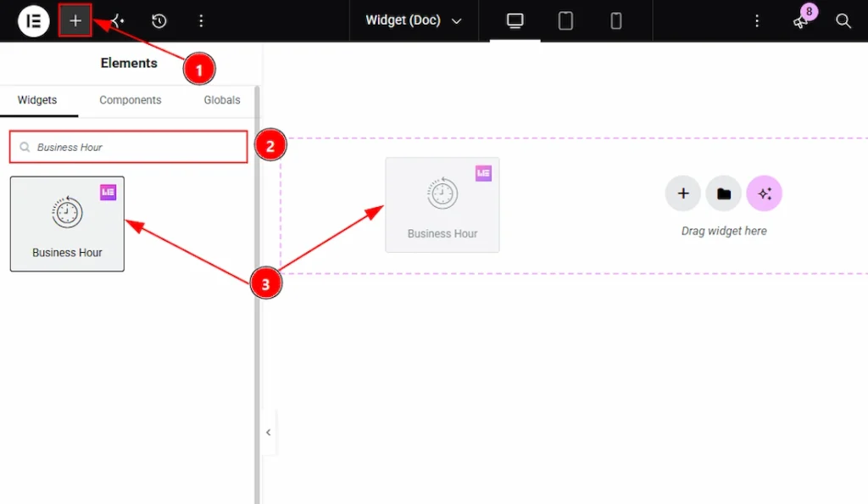Select the Widgets tab
Image resolution: width=868 pixels, height=504 pixels.
(x=37, y=100)
